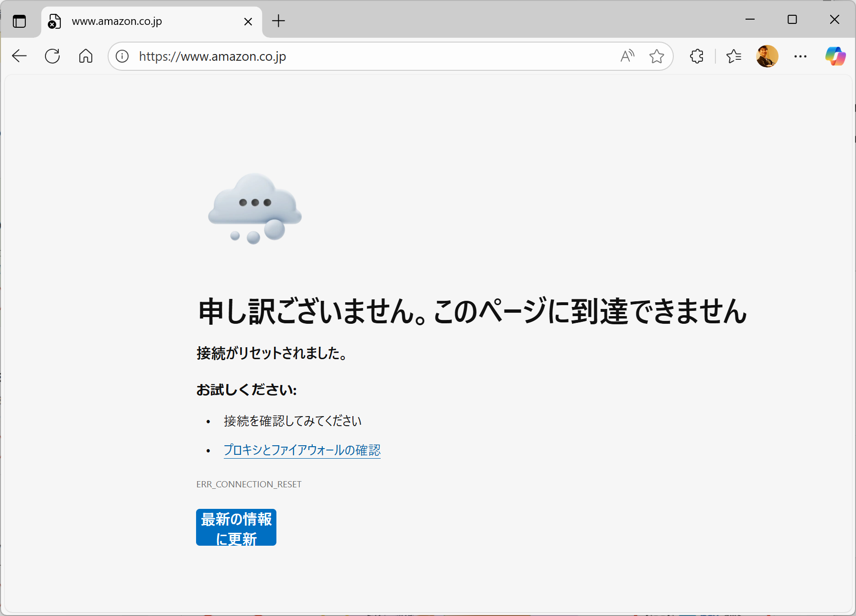Click the お試しください: heading

(x=246, y=390)
